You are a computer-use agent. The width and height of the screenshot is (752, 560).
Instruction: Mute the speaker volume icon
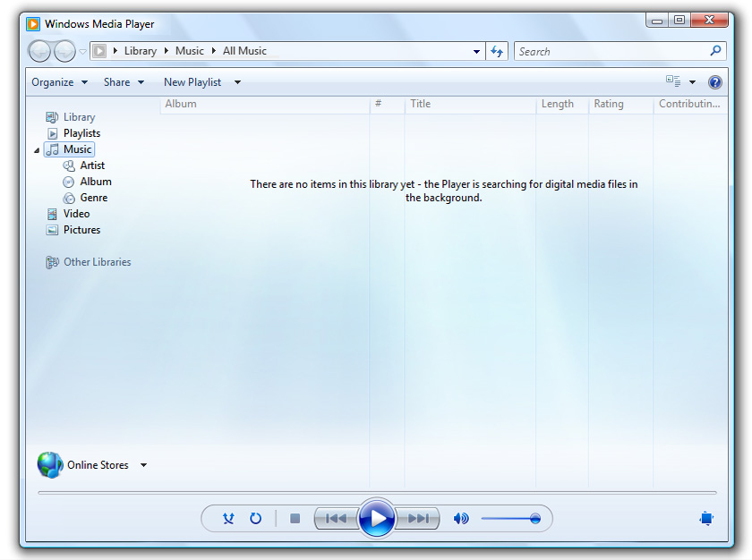(x=461, y=518)
